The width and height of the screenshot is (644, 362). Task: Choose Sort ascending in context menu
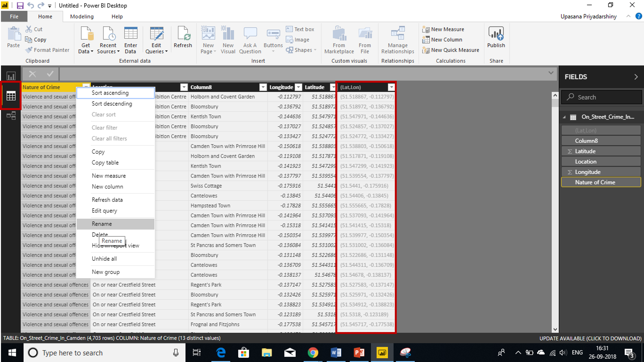pos(115,93)
